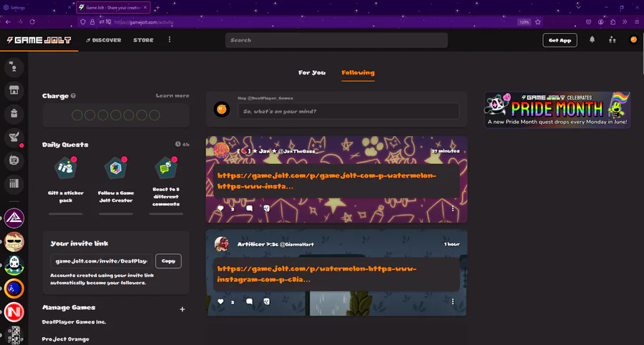Switch to the For You feed tab
Screen dimensions: 644x345
[312, 73]
